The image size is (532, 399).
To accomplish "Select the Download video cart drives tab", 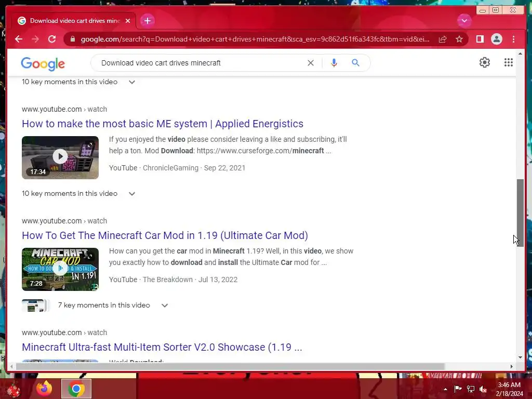I will pyautogui.click(x=74, y=21).
